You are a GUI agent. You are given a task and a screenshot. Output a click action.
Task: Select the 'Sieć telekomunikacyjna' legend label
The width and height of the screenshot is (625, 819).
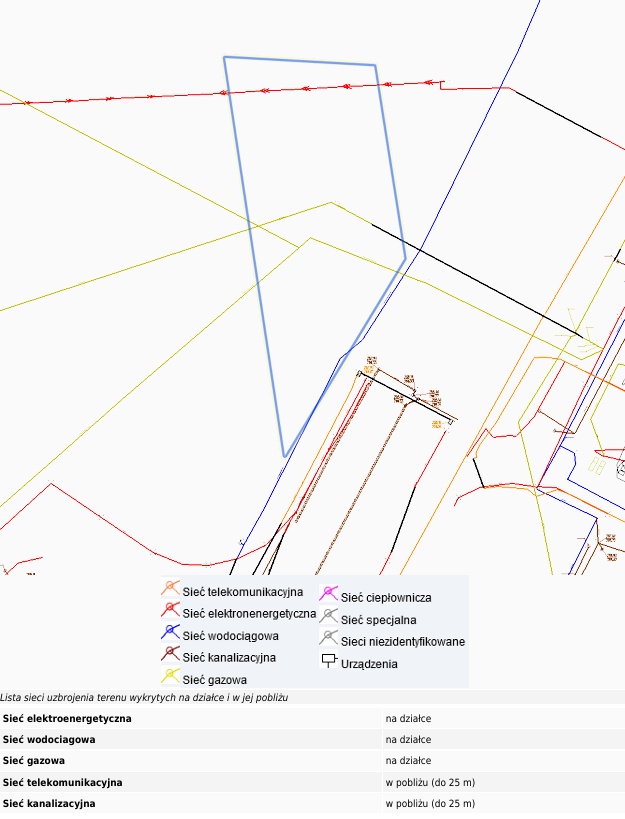pos(242,592)
